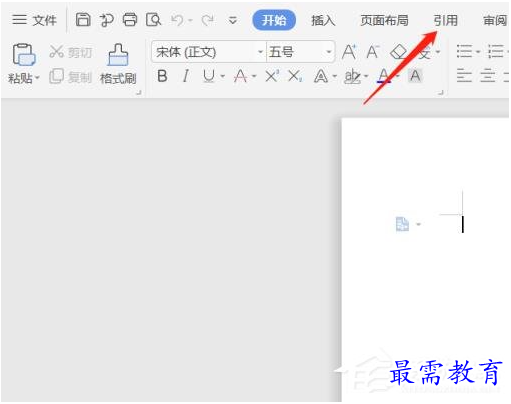Switch to the 审阅 tab
This screenshot has width=511, height=404.
(495, 20)
